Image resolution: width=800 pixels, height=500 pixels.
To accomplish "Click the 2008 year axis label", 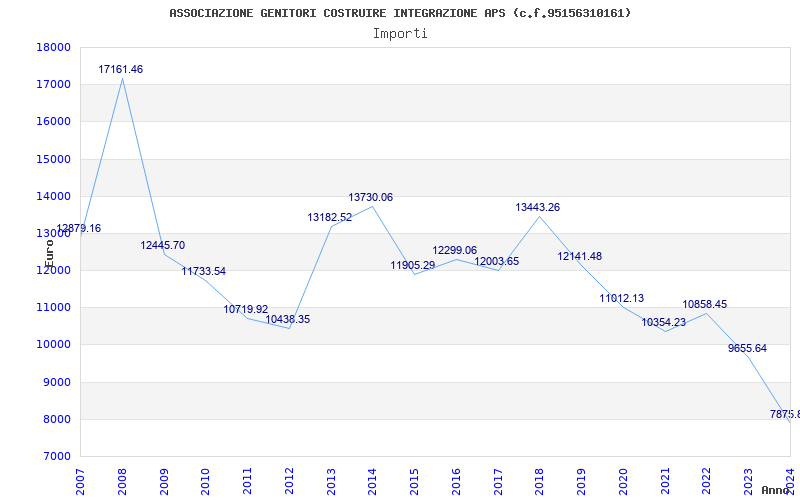I will coord(122,482).
